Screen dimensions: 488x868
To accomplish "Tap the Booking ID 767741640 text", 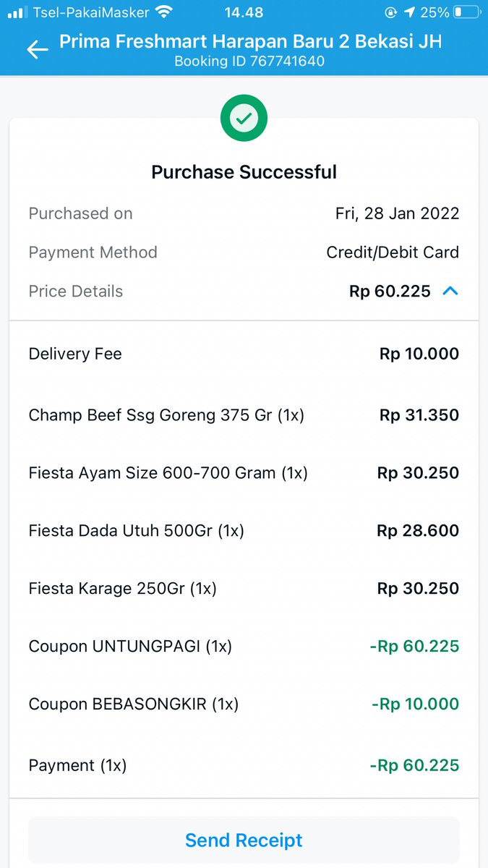I will [x=249, y=61].
